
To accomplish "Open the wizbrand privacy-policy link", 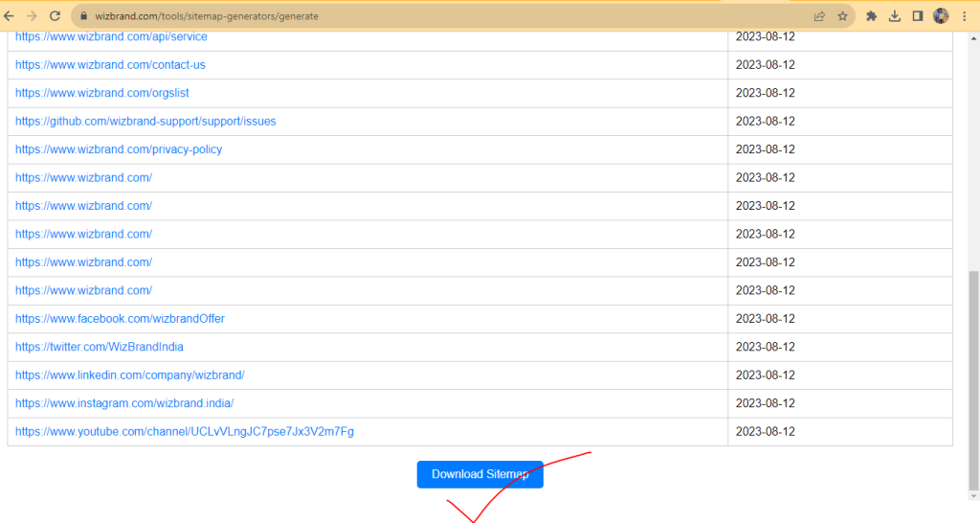I will (x=119, y=149).
